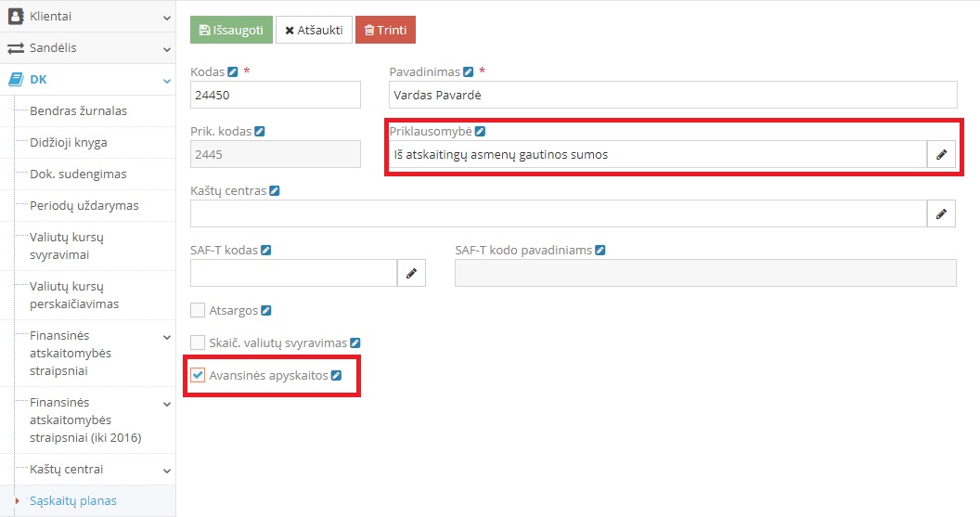Tick the Skaič. valiutų svyravimas checkbox

pos(198,343)
